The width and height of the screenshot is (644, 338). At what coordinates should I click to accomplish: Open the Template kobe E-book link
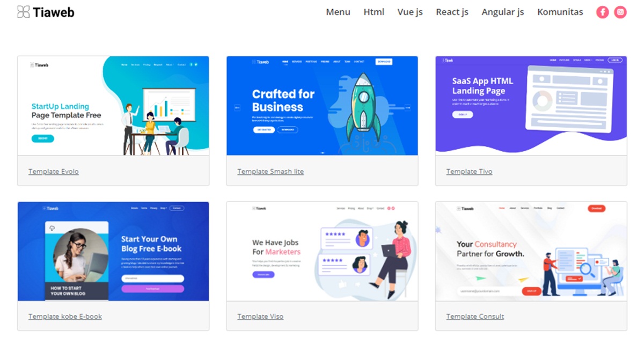click(x=65, y=317)
